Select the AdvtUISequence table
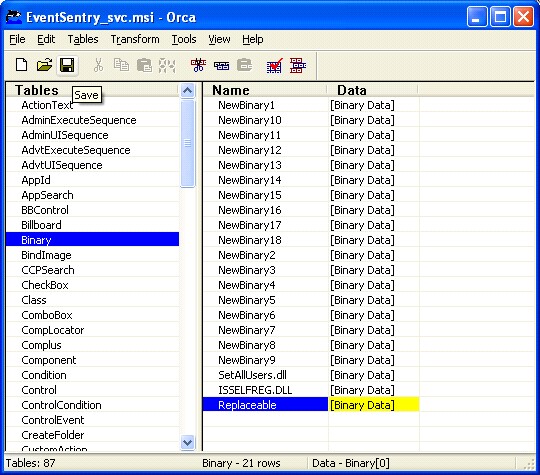Image resolution: width=540 pixels, height=475 pixels. point(62,165)
